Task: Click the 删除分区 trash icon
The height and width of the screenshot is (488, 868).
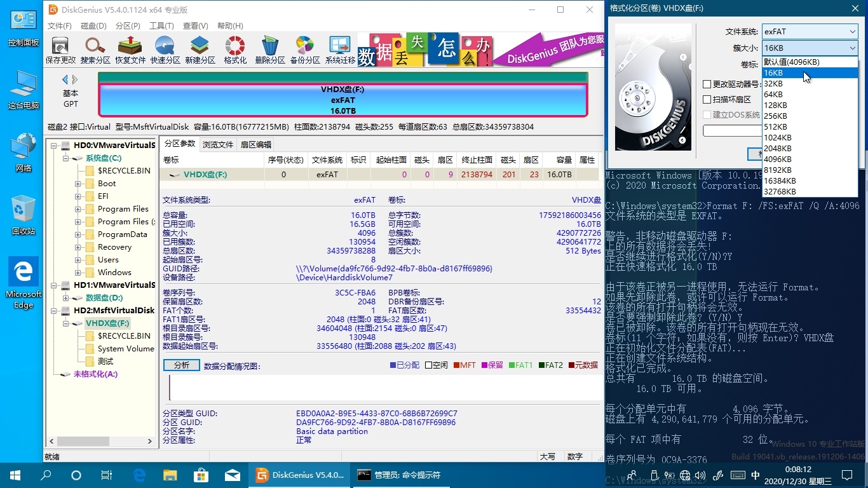Action: click(x=270, y=50)
